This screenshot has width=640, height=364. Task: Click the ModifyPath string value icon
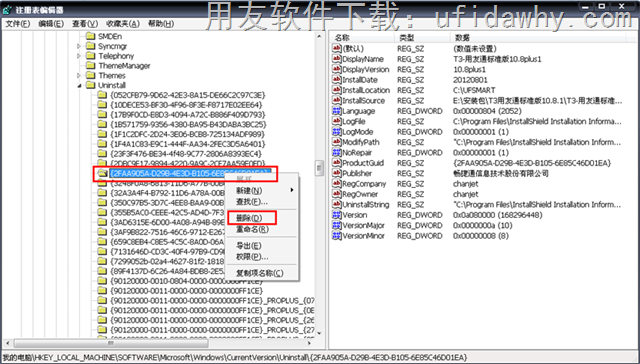tap(336, 142)
